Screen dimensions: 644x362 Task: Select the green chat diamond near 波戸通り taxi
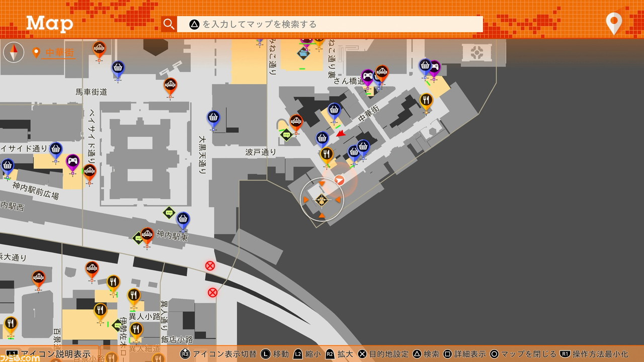286,135
